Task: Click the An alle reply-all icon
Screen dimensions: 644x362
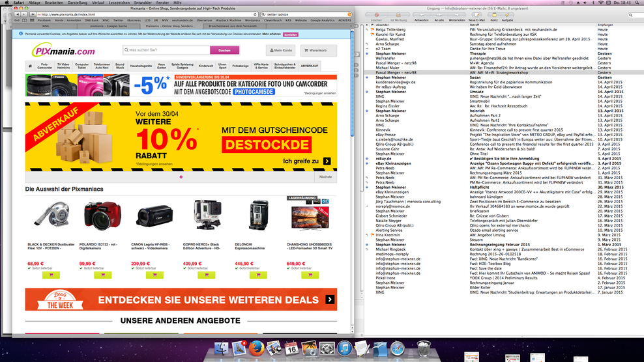Action: pyautogui.click(x=439, y=15)
